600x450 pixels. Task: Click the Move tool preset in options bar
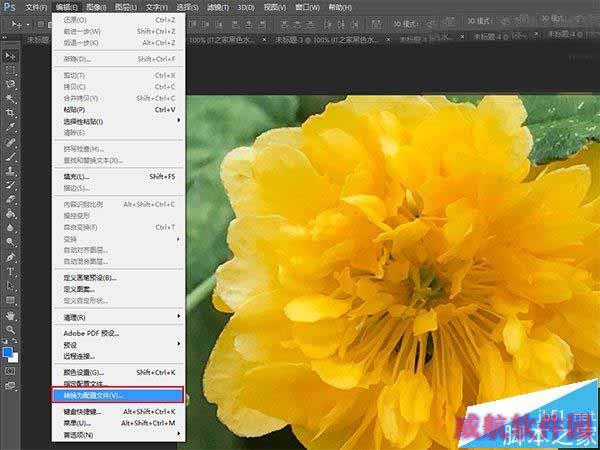16,24
